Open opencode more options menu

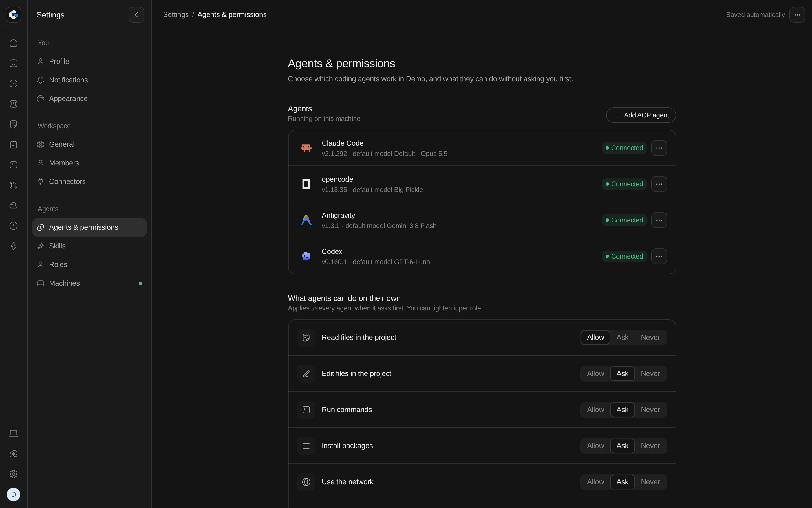click(659, 184)
